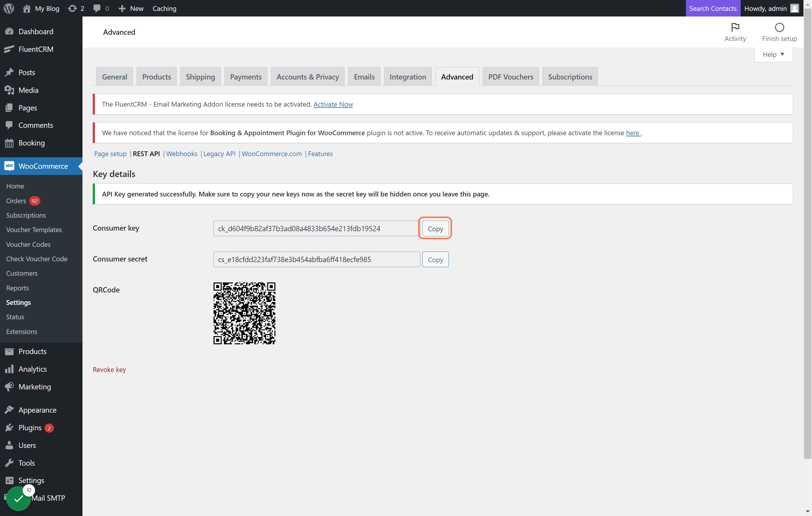Click the Search Contacts button
This screenshot has width=812, height=516.
[x=713, y=9]
